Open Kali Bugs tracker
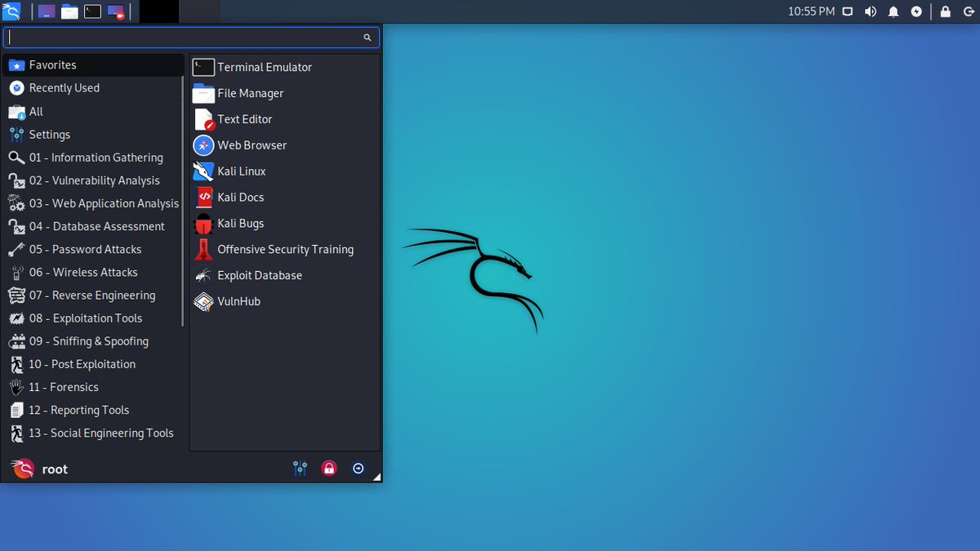This screenshot has height=551, width=980. (240, 224)
